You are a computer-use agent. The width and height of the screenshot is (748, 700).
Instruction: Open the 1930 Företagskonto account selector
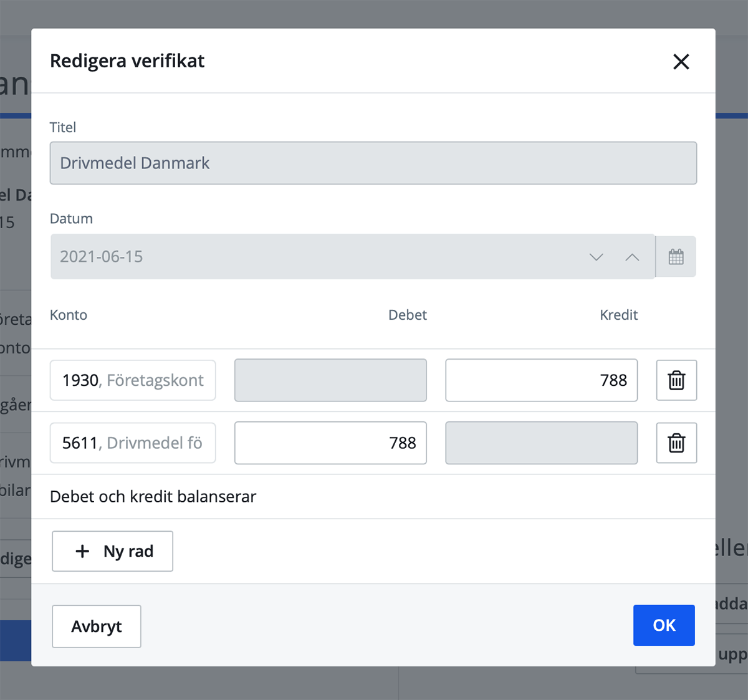pyautogui.click(x=133, y=380)
